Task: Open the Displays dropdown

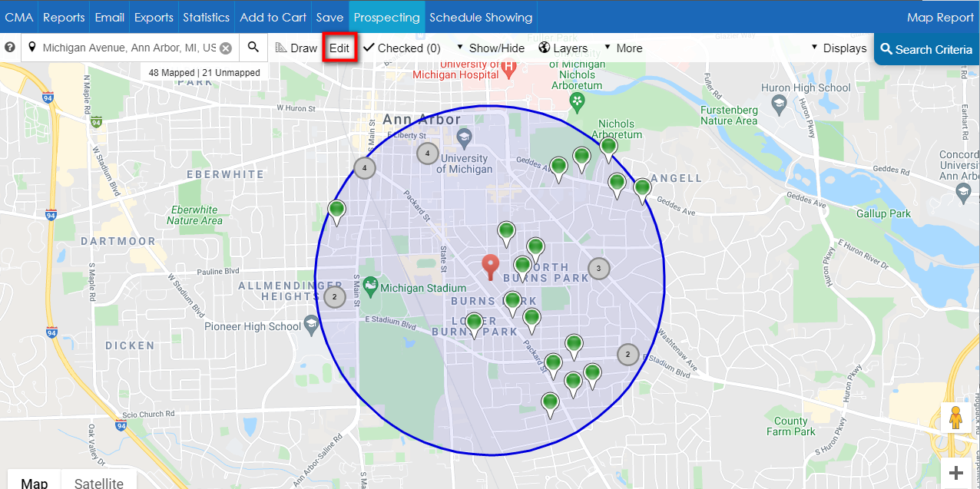Action: coord(839,48)
